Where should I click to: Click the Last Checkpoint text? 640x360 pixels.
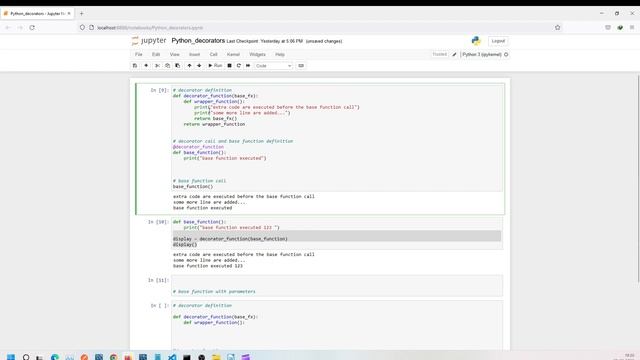coord(264,41)
